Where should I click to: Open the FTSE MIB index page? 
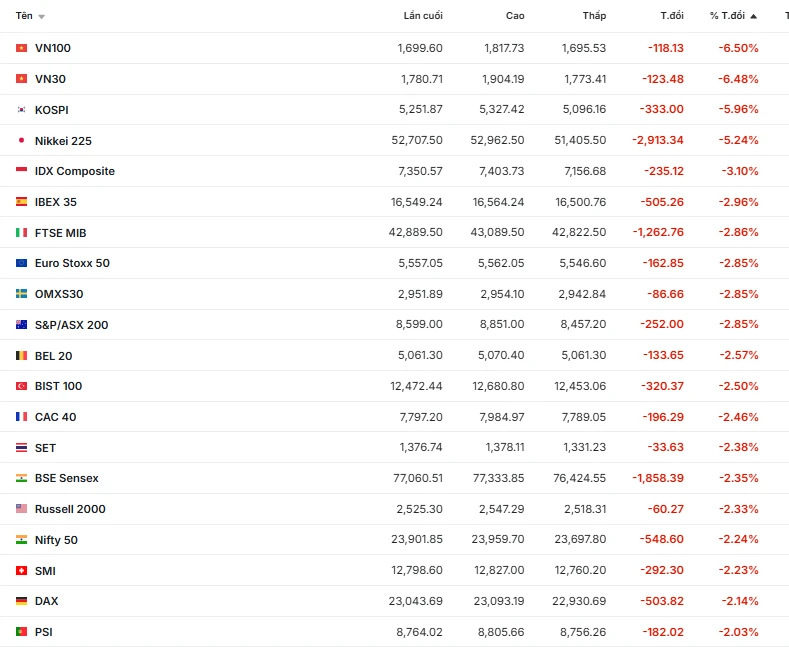[60, 233]
